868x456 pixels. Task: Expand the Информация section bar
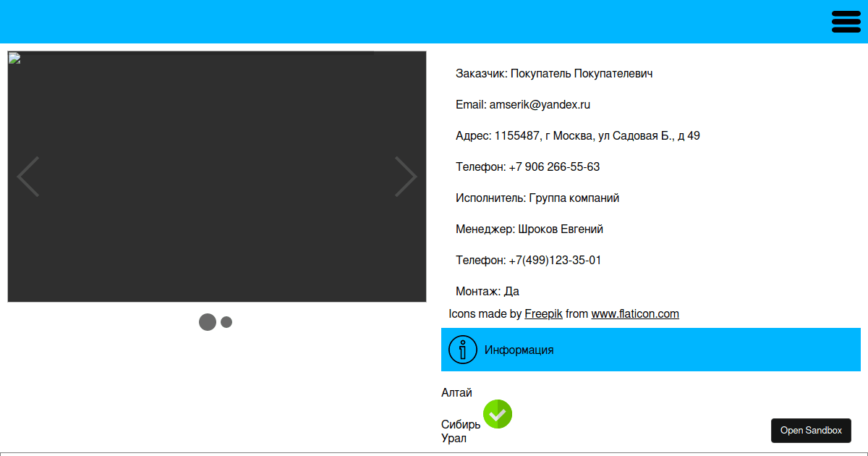pyautogui.click(x=651, y=350)
